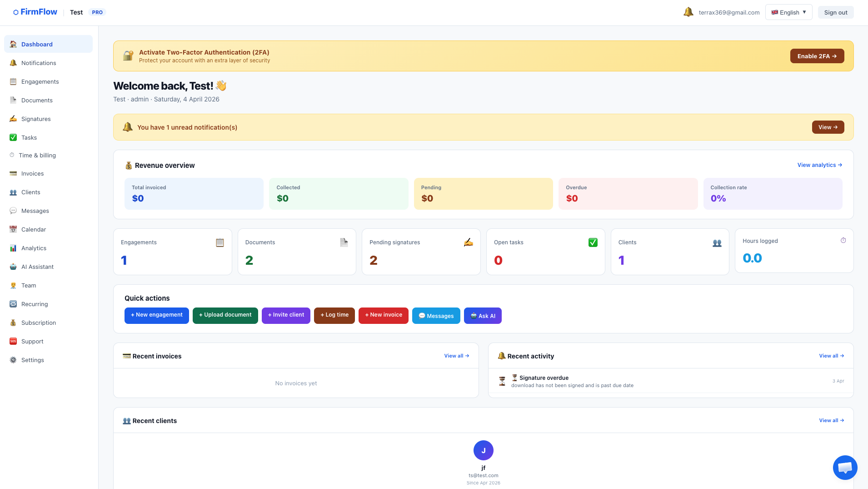
Task: Click the Engagements clipboard icon in sidebar
Action: [13, 81]
